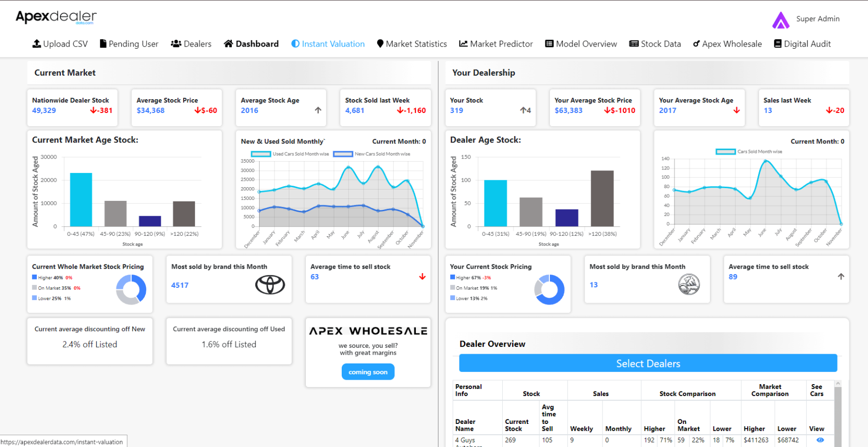Click the up arrow in dealer Average time to sell
The height and width of the screenshot is (447, 868).
click(841, 277)
